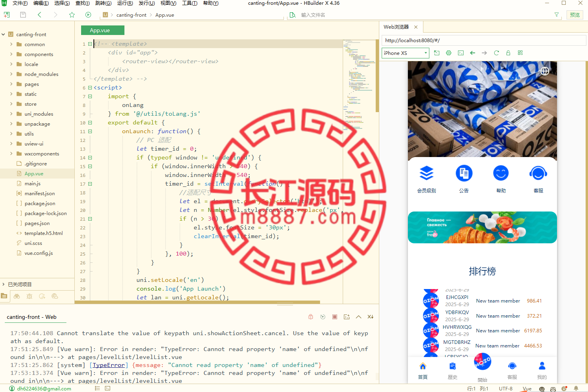Click the Vue language indicator in the status bar

[x=527, y=388]
